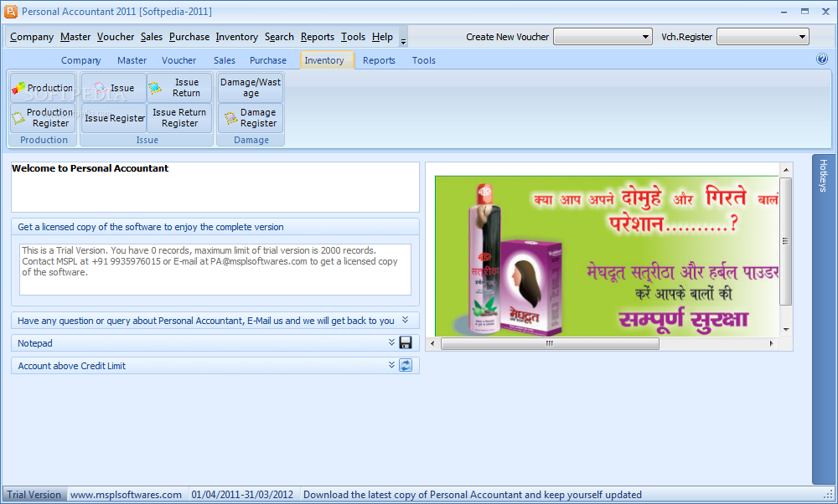Click the Download latest copy status message
The width and height of the screenshot is (838, 504).
pos(473,495)
